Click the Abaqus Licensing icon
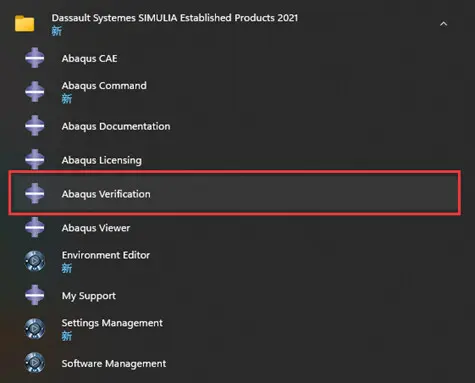The width and height of the screenshot is (475, 383). pos(35,159)
